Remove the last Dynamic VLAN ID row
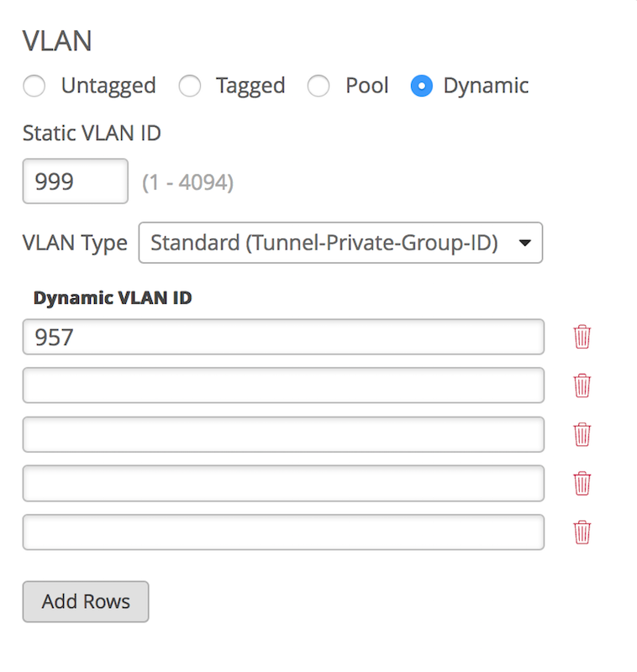Image resolution: width=637 pixels, height=672 pixels. 582,532
